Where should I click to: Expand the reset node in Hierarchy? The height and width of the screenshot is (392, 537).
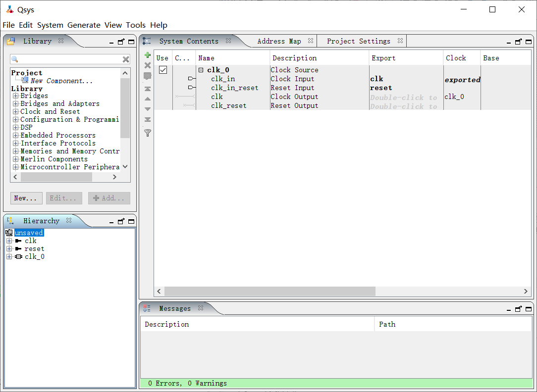[9, 249]
